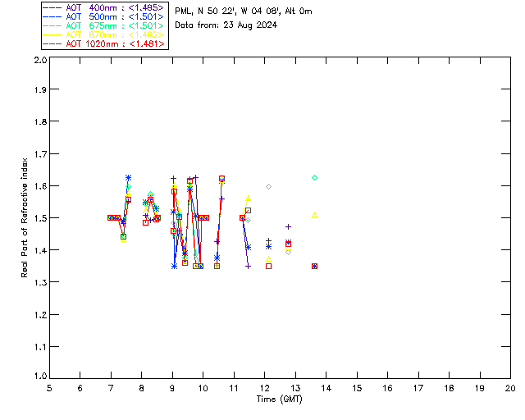Click the yellow triangle marker near time 12.1 at 1.37

[x=268, y=259]
